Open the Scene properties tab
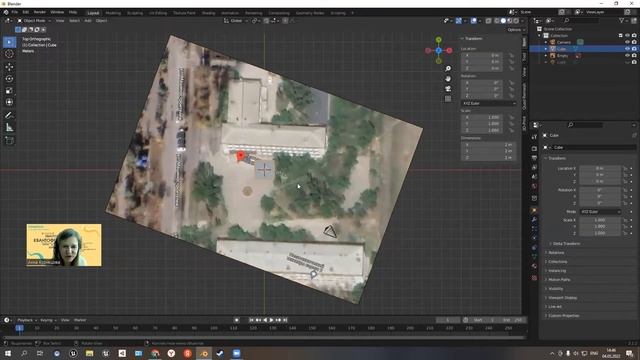Screen dimensions: 640x360 pos(534,177)
